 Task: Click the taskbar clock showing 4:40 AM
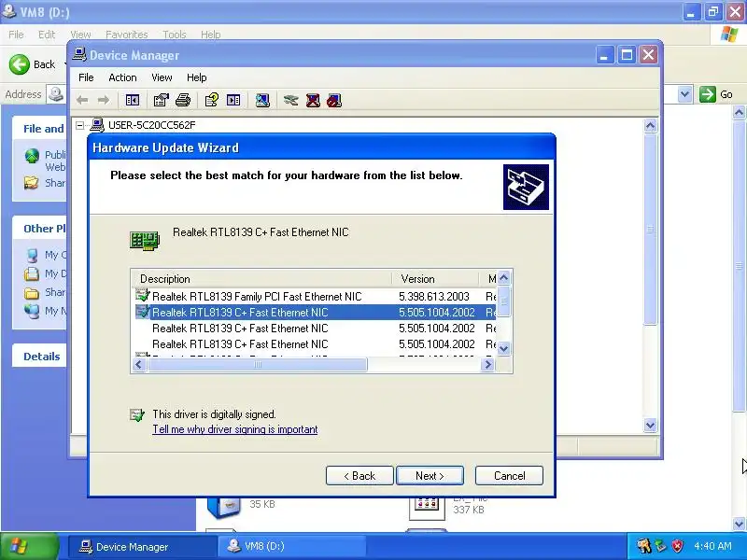[x=712, y=546]
